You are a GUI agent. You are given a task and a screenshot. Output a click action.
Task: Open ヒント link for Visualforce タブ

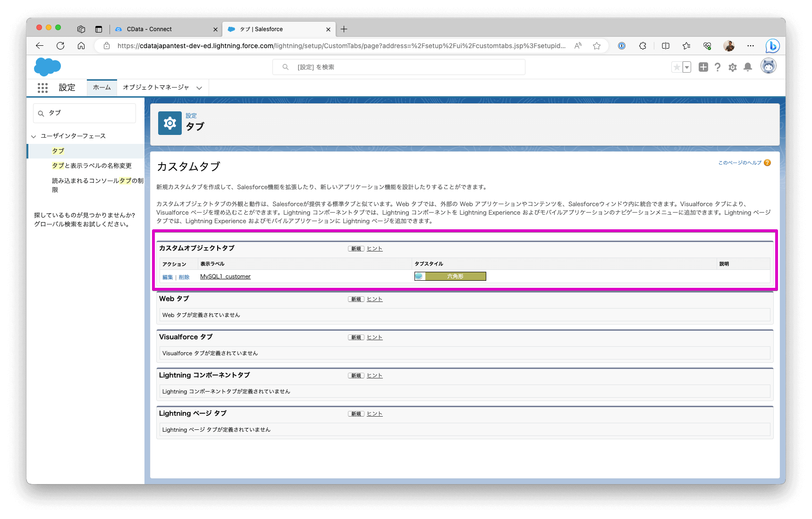[x=375, y=337]
